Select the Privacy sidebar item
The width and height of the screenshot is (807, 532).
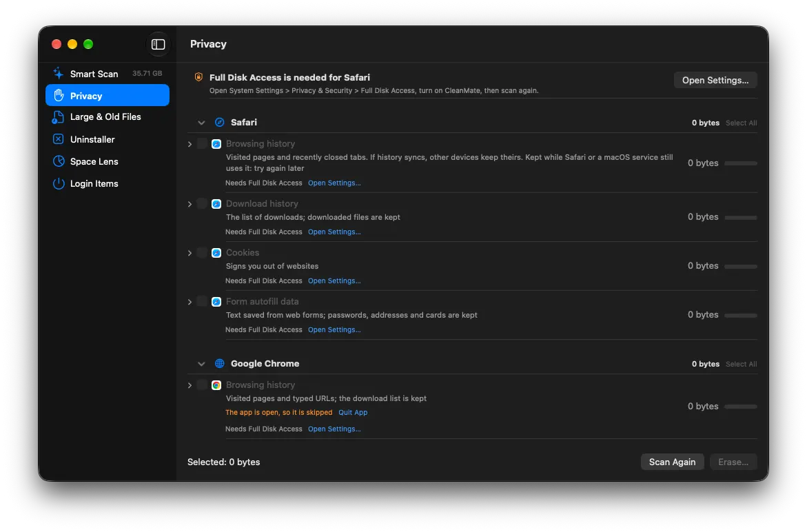click(107, 95)
